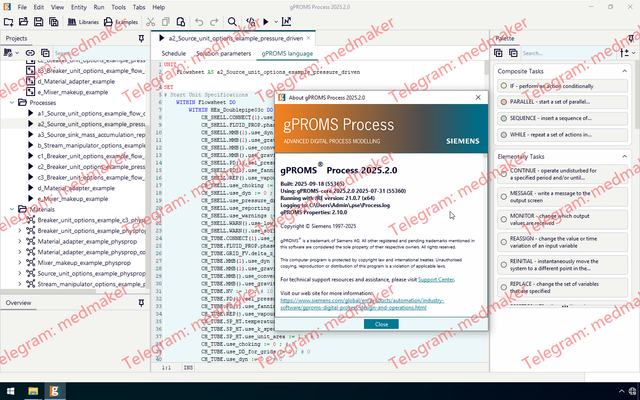Open the Run menu
This screenshot has width=640, height=400.
99,7
